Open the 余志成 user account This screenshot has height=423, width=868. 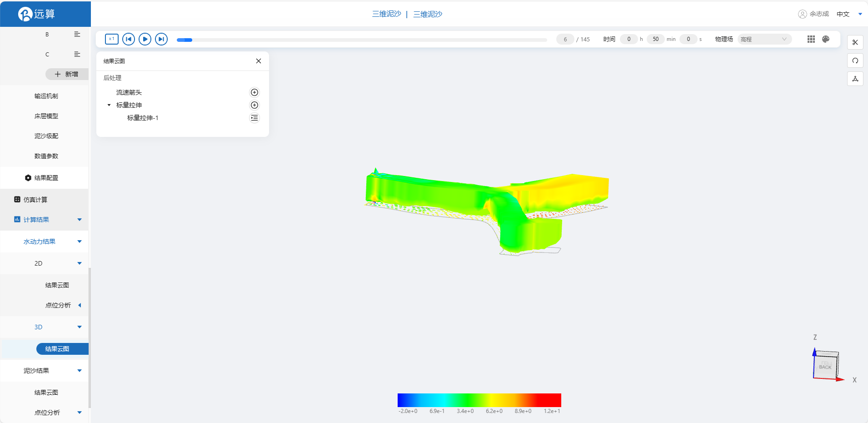813,14
